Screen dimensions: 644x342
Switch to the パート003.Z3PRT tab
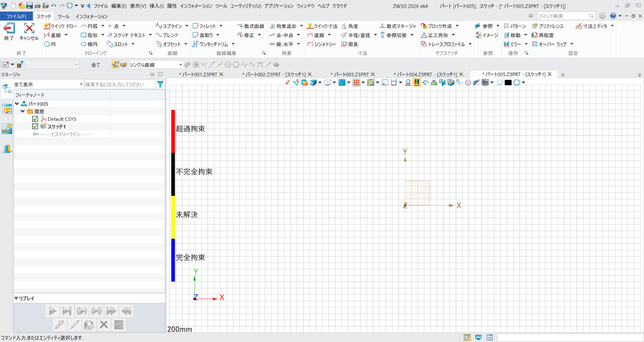[x=349, y=74]
